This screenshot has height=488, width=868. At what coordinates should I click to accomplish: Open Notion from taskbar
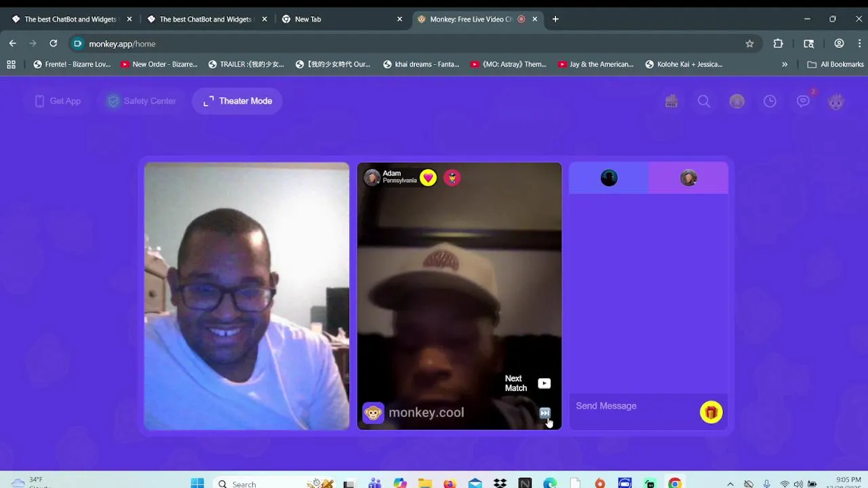pos(525,483)
